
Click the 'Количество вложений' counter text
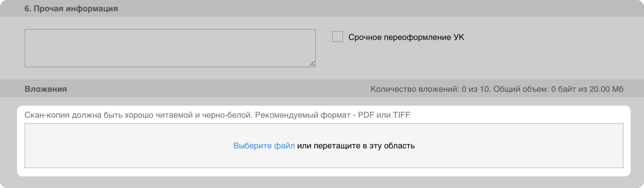point(415,89)
